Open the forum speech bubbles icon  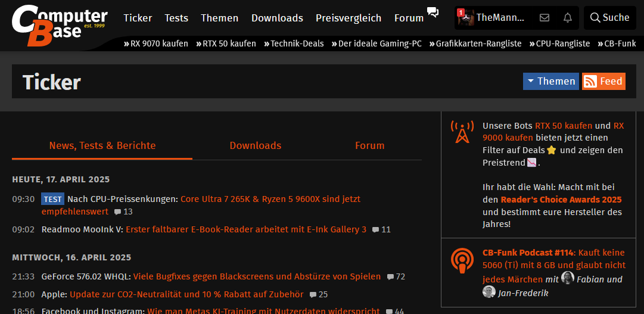[x=433, y=13]
